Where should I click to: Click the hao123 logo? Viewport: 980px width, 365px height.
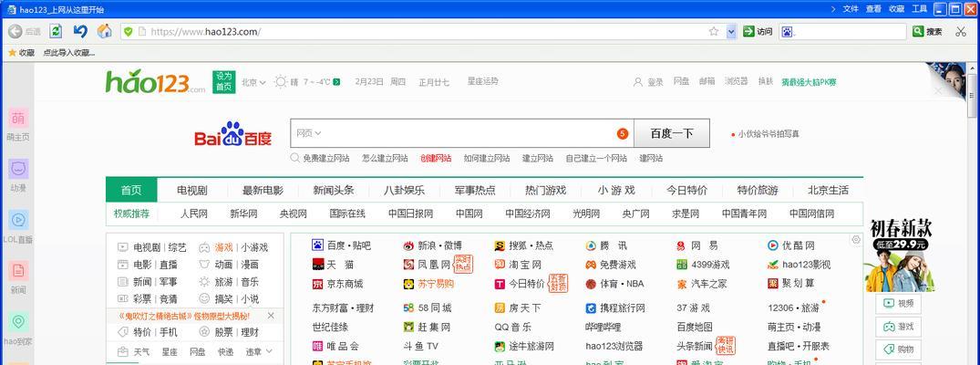(155, 82)
